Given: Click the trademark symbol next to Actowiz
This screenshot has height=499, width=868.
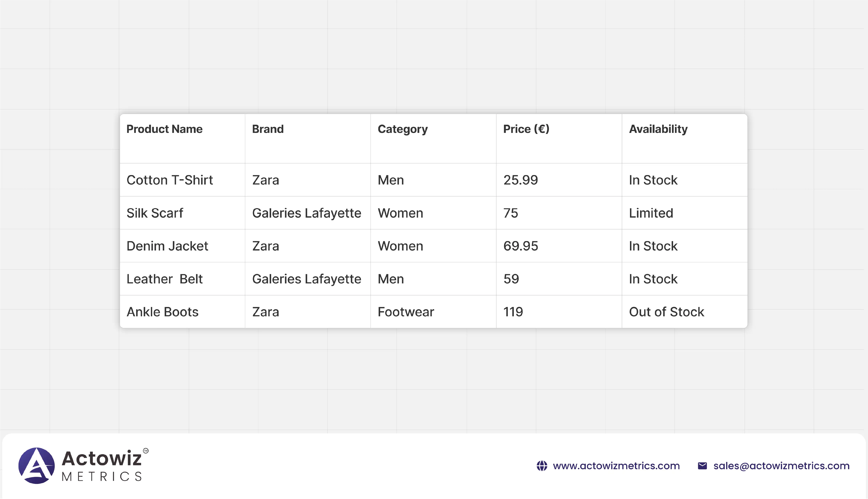Looking at the screenshot, I should [146, 451].
